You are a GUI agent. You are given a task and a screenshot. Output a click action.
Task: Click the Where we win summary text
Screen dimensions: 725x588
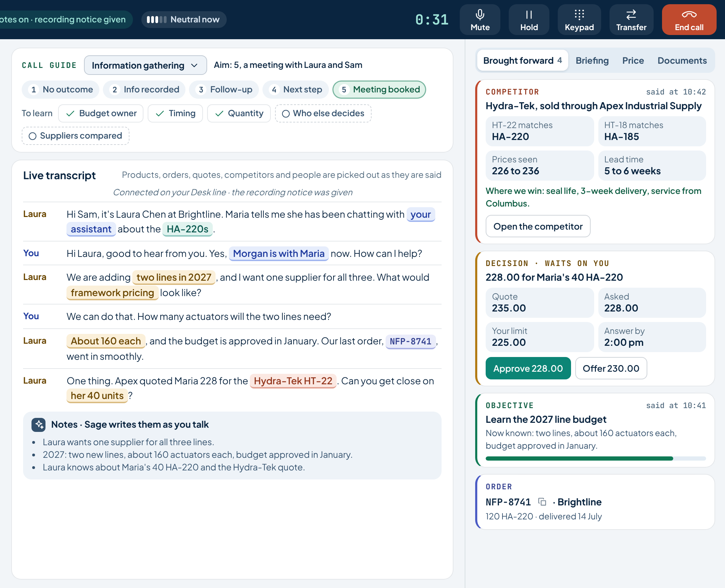point(593,197)
